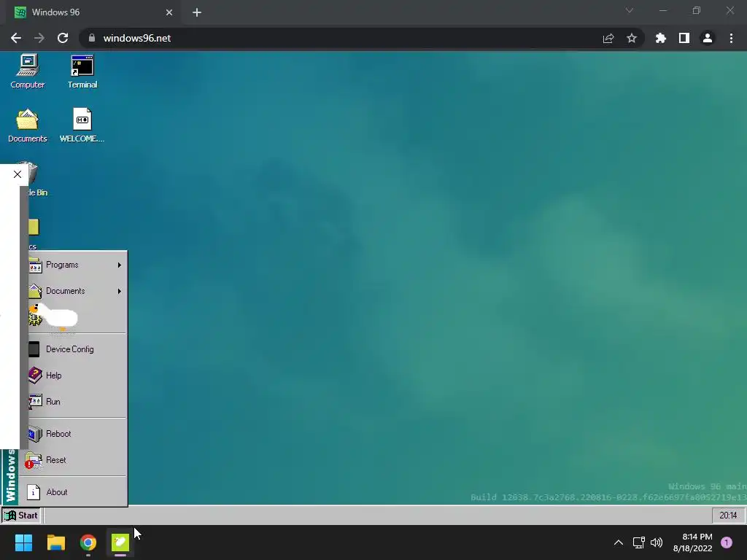Toggle Chrome side panel
This screenshot has width=747, height=560.
[x=684, y=38]
